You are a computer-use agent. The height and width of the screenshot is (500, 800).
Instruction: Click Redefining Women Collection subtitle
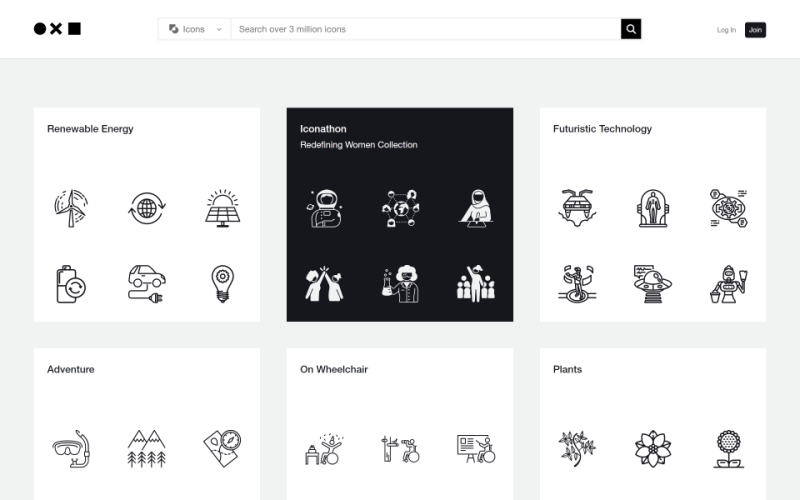(359, 145)
